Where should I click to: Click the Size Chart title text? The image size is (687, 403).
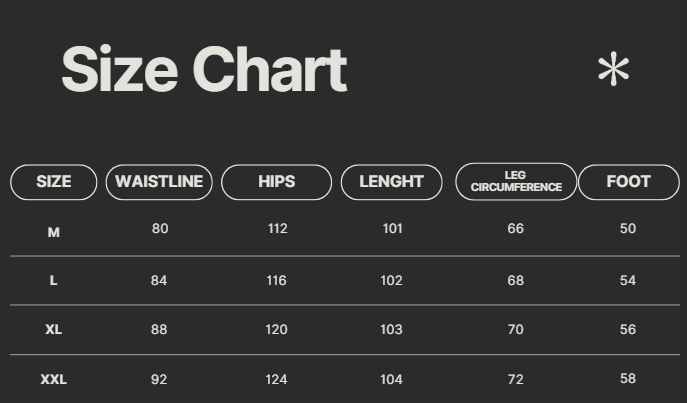[204, 70]
